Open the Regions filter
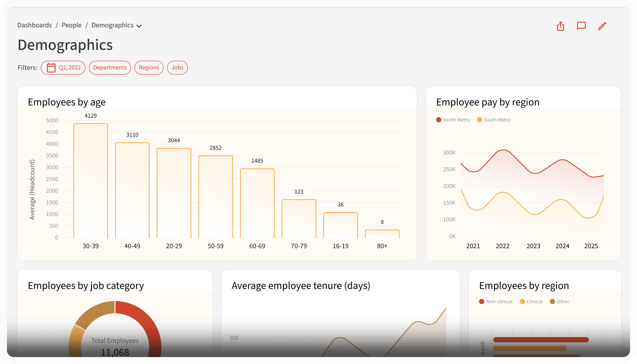The image size is (637, 364). tap(149, 68)
